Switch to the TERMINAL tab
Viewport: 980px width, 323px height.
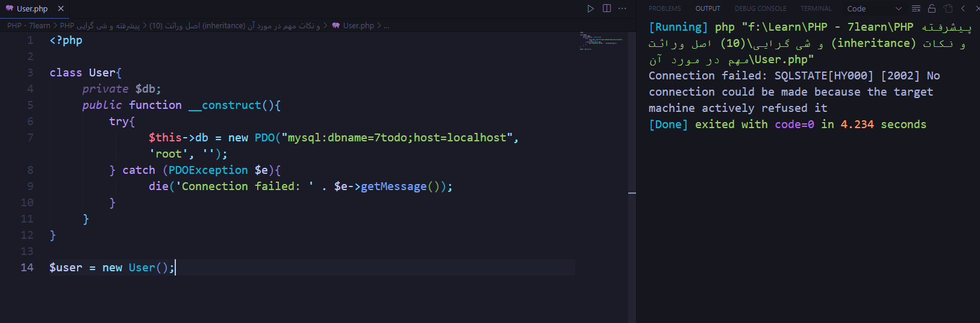816,8
